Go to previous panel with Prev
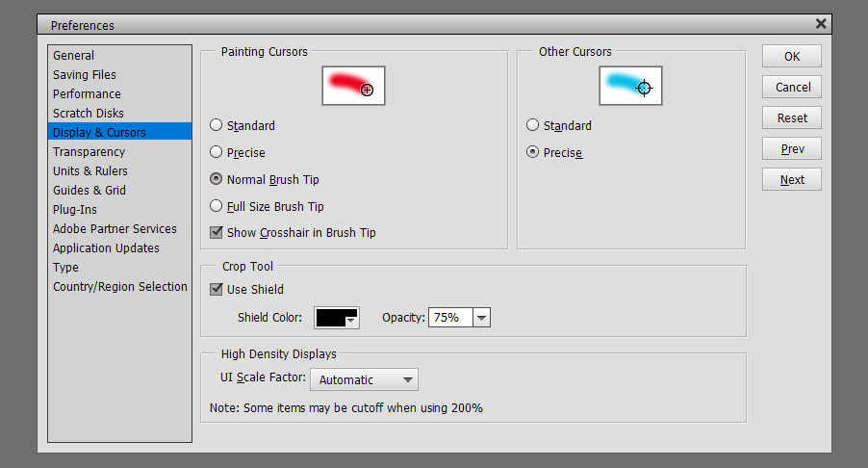This screenshot has width=868, height=468. click(792, 148)
